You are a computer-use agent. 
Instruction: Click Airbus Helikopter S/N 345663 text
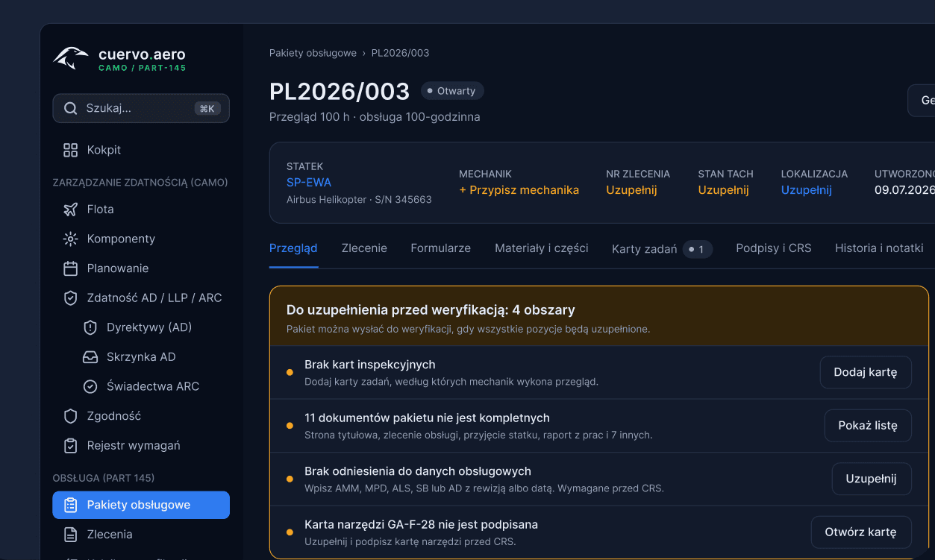(359, 200)
